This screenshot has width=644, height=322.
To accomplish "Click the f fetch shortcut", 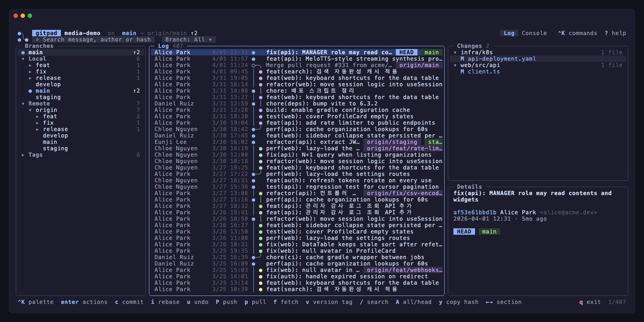I will [286, 302].
